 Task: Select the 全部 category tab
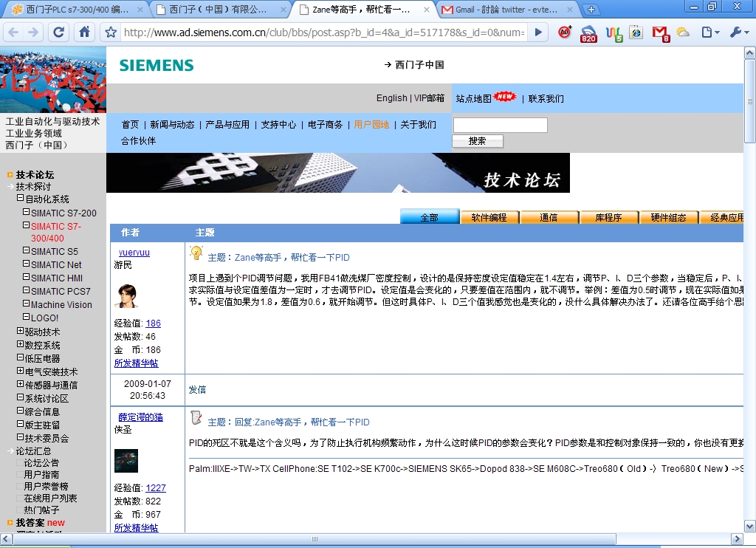(430, 218)
